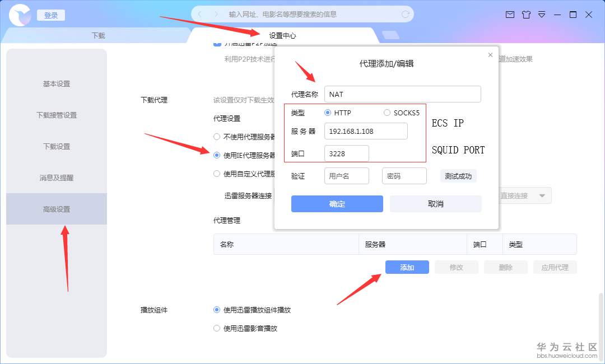Click the 确定 button
The height and width of the screenshot is (364, 605).
pos(337,204)
